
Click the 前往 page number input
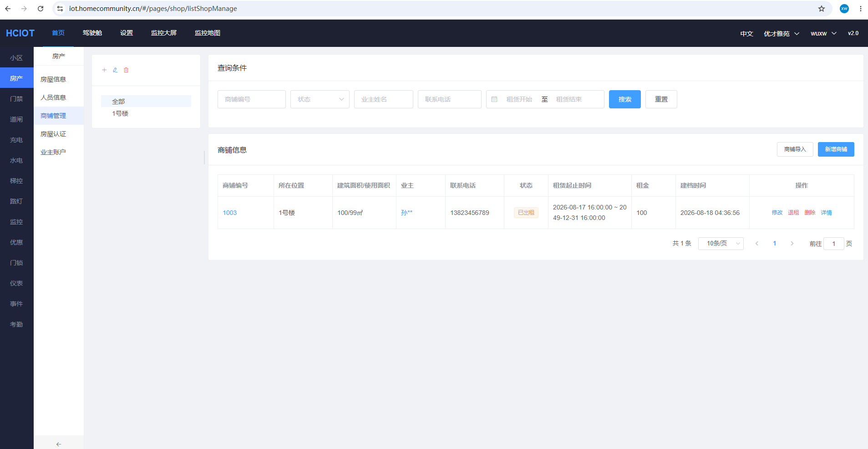(x=834, y=244)
